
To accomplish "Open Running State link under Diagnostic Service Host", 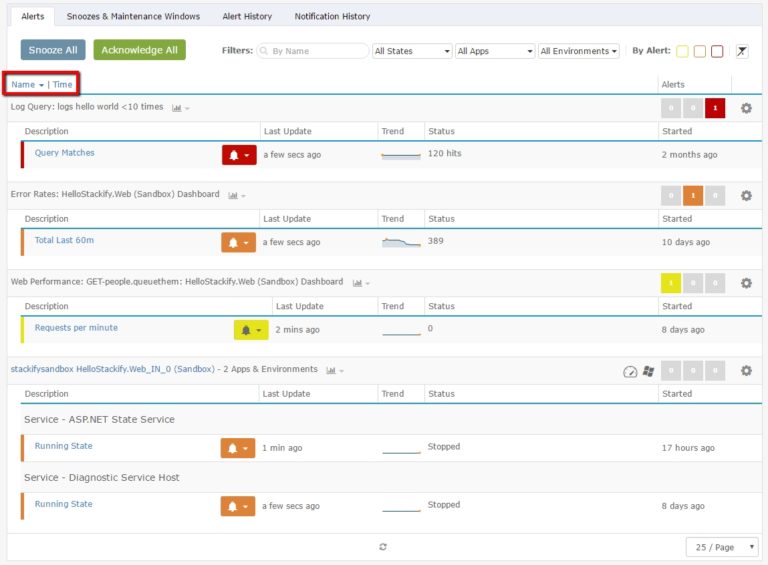I will 63,504.
